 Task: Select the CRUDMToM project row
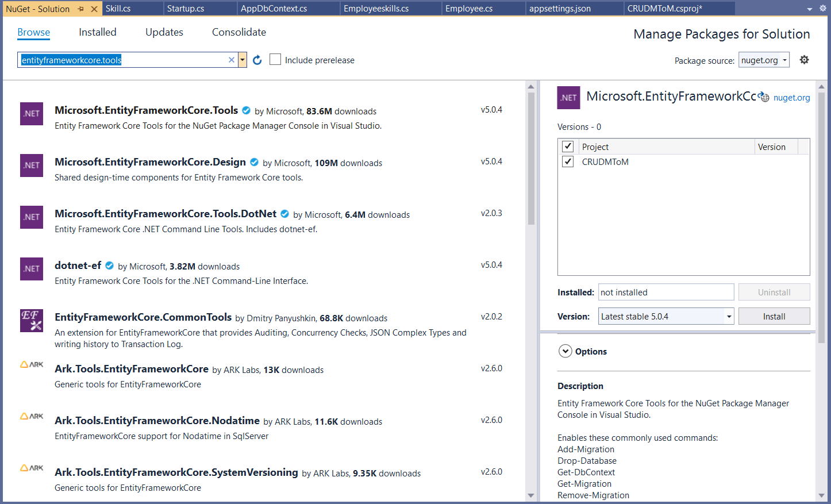click(683, 161)
